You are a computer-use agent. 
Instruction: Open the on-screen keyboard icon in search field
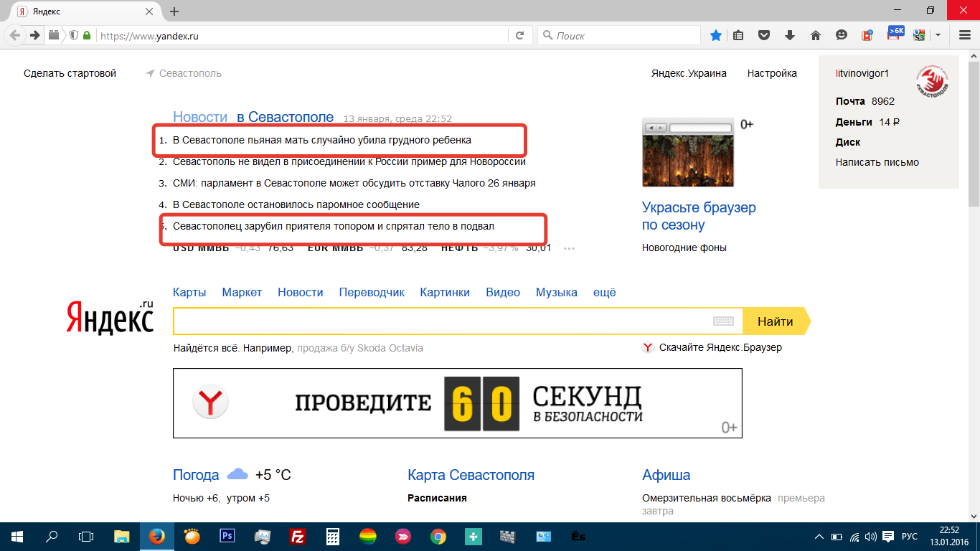pos(723,321)
